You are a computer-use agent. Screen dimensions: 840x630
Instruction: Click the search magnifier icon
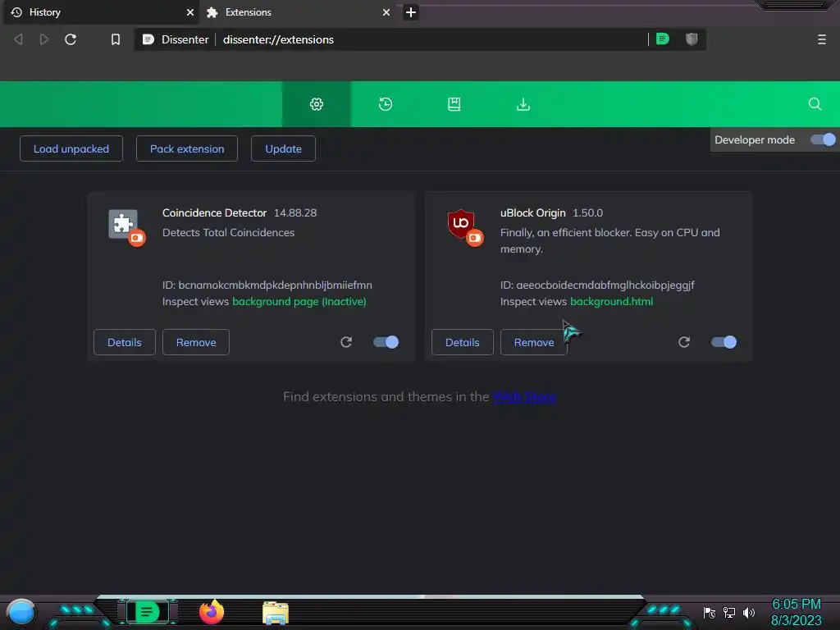point(815,104)
